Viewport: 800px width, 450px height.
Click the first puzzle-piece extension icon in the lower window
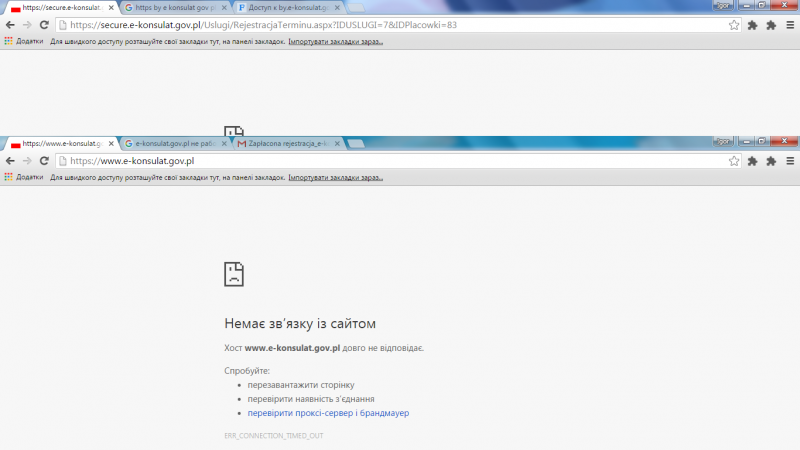(752, 161)
